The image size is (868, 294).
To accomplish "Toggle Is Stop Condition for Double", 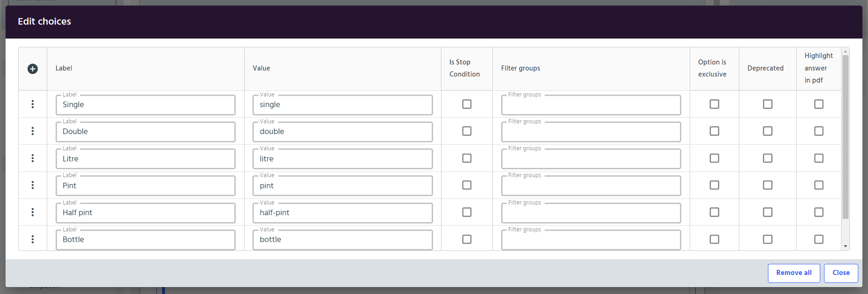I will pos(467,131).
